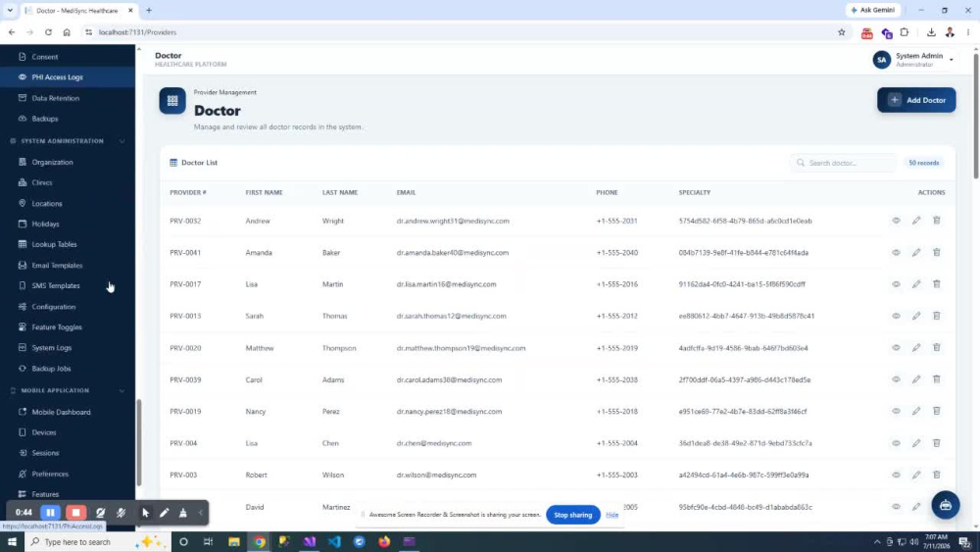Image resolution: width=980 pixels, height=552 pixels.
Task: Pause the screen recording
Action: click(51, 513)
